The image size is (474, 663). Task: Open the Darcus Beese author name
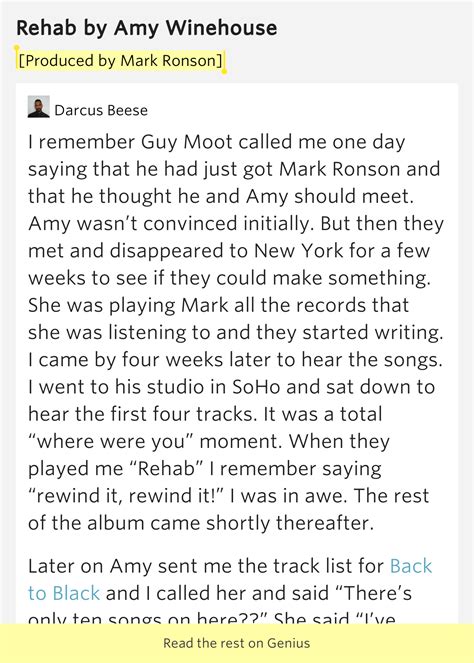point(101,110)
